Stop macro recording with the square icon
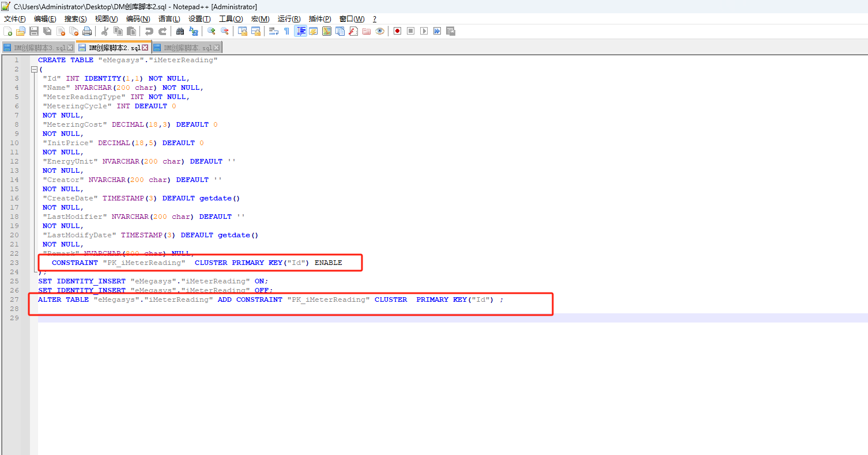This screenshot has width=868, height=455. [x=411, y=31]
